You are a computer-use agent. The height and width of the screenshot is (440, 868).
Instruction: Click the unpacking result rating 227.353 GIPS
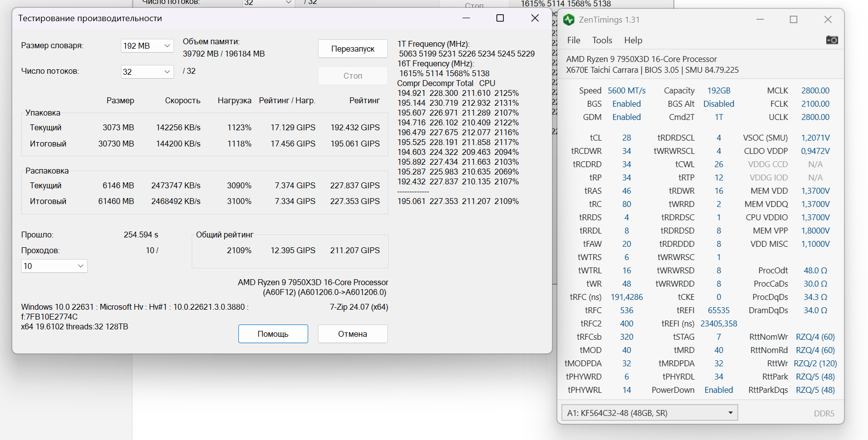click(355, 201)
